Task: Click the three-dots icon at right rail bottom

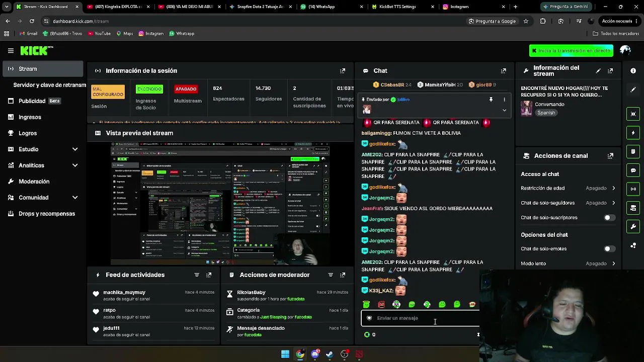Action: point(633,245)
